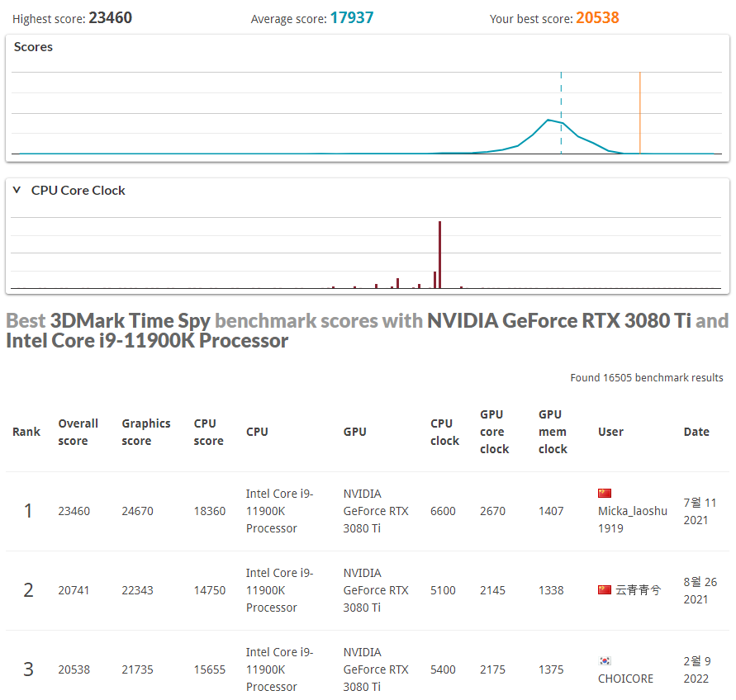Click the Date column header
Screen dimensions: 736x700
[696, 432]
